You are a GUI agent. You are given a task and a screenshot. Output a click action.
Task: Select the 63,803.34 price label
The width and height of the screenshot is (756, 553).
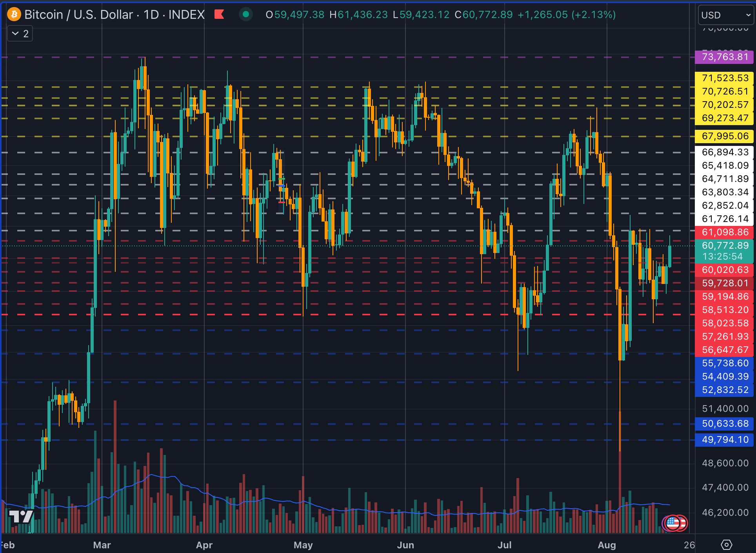tap(724, 192)
